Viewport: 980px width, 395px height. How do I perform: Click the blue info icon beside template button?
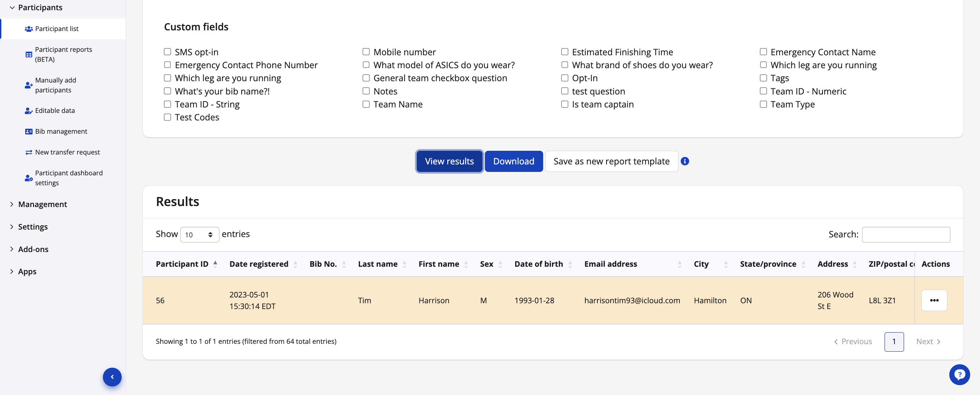[x=685, y=161]
